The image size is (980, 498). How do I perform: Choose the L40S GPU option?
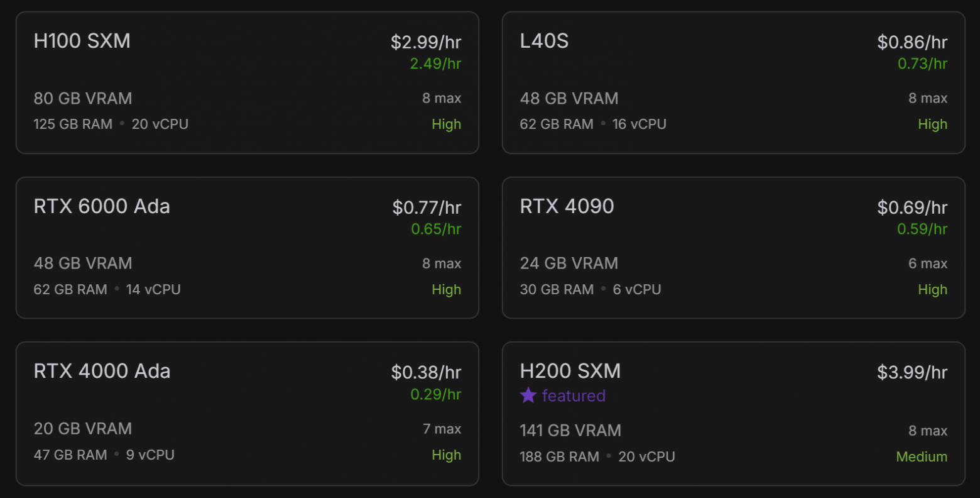click(733, 82)
